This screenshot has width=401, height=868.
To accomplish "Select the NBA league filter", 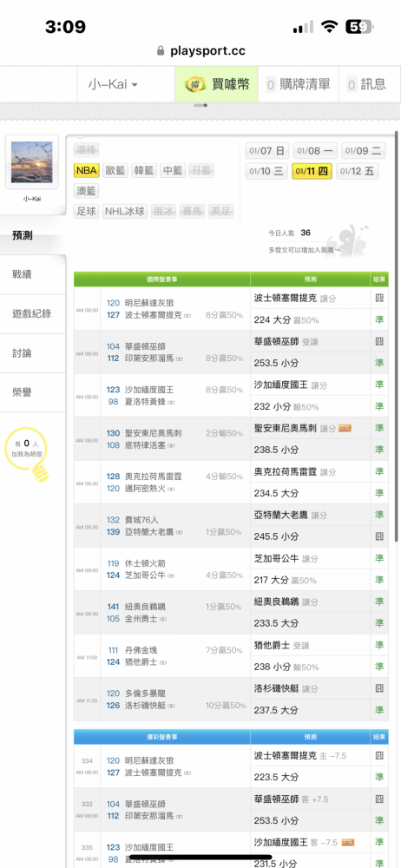I will click(87, 170).
